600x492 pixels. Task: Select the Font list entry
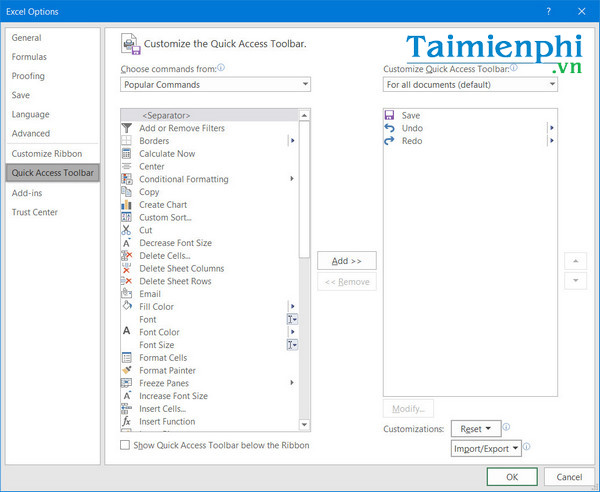(x=209, y=319)
